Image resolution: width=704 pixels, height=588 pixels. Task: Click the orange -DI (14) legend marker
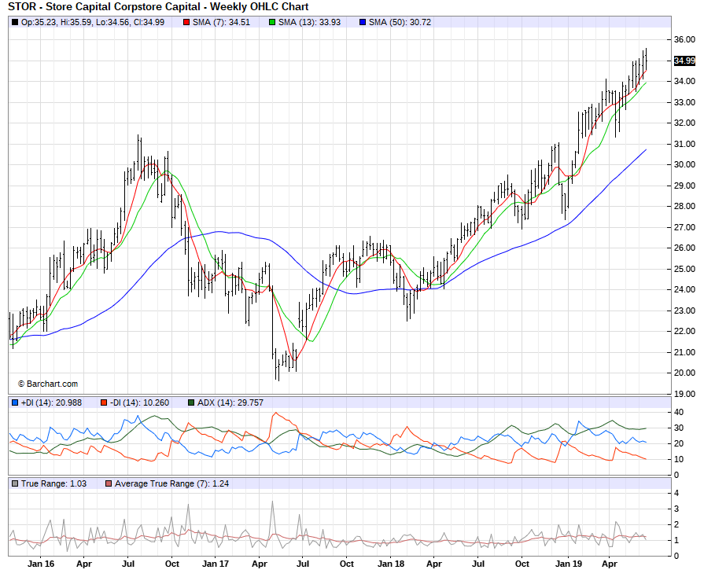pos(103,403)
